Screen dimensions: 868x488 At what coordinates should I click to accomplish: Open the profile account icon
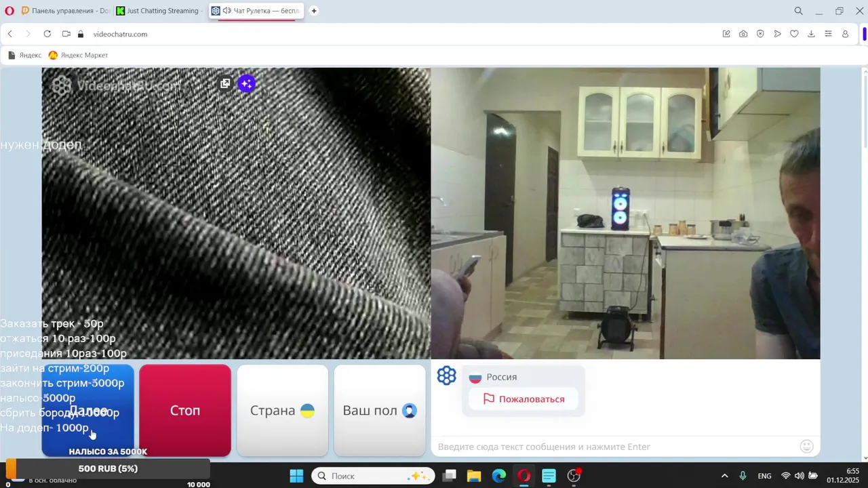845,34
